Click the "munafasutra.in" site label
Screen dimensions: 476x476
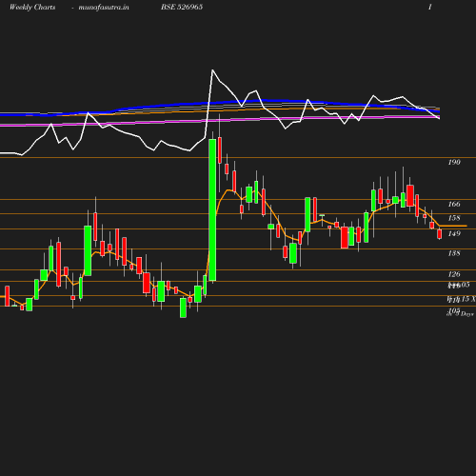pos(104,7)
